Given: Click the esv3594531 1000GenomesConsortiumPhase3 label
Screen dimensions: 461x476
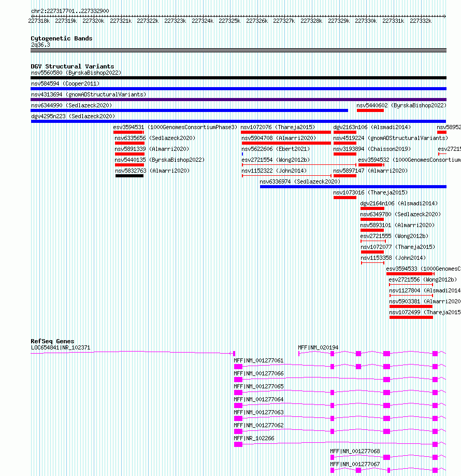Looking at the screenshot, I should click(175, 128).
